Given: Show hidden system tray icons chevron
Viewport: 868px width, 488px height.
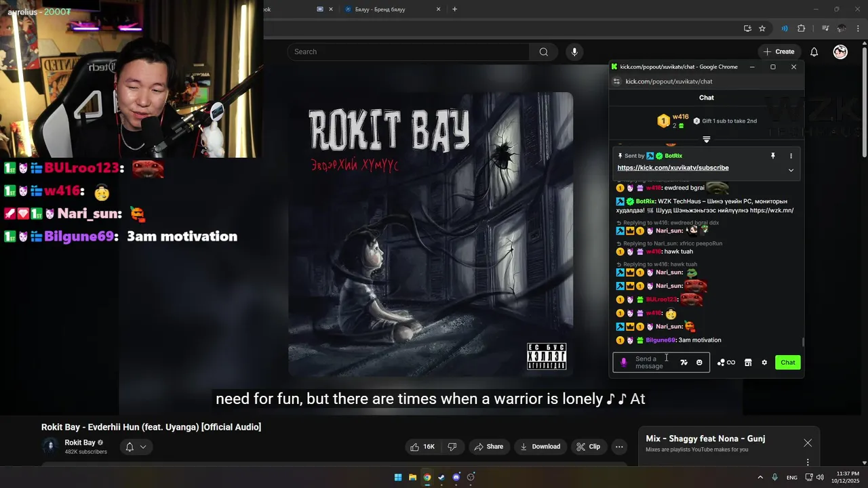Looking at the screenshot, I should point(759,477).
